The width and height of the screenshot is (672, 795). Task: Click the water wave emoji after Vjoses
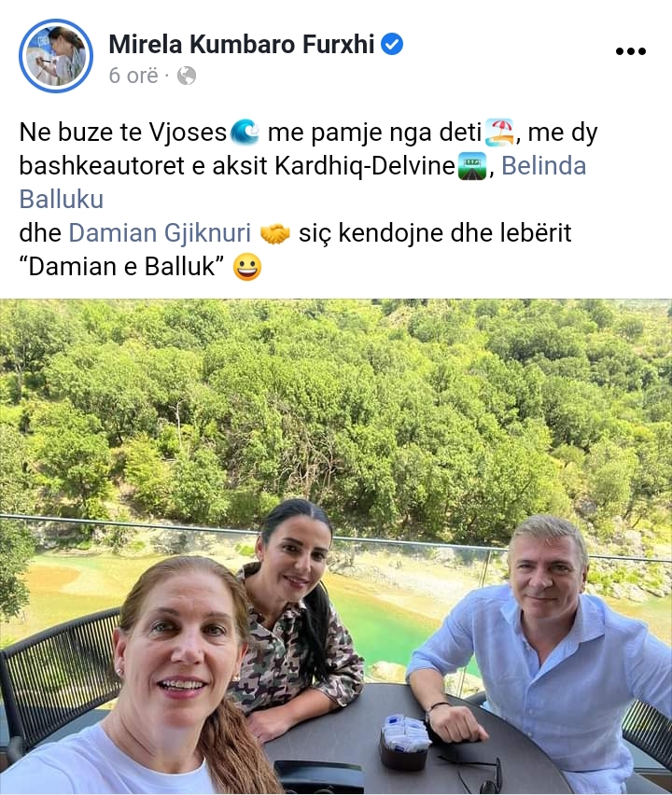245,132
